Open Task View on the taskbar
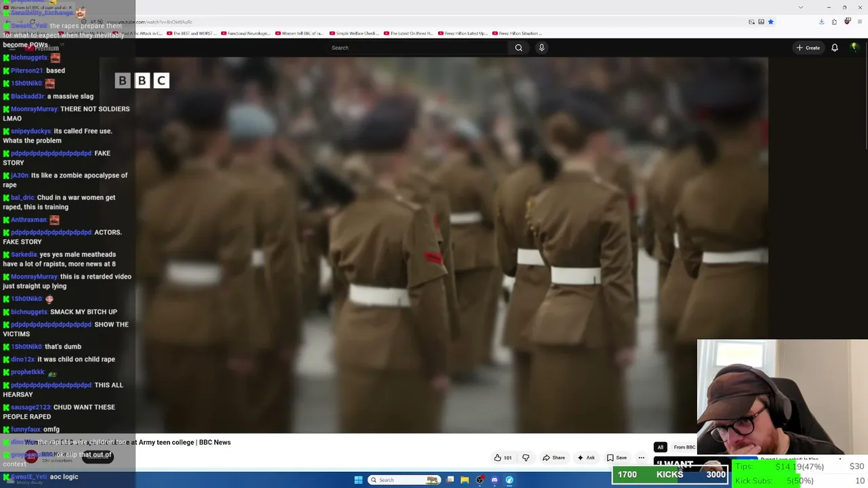The width and height of the screenshot is (868, 488). pyautogui.click(x=450, y=480)
